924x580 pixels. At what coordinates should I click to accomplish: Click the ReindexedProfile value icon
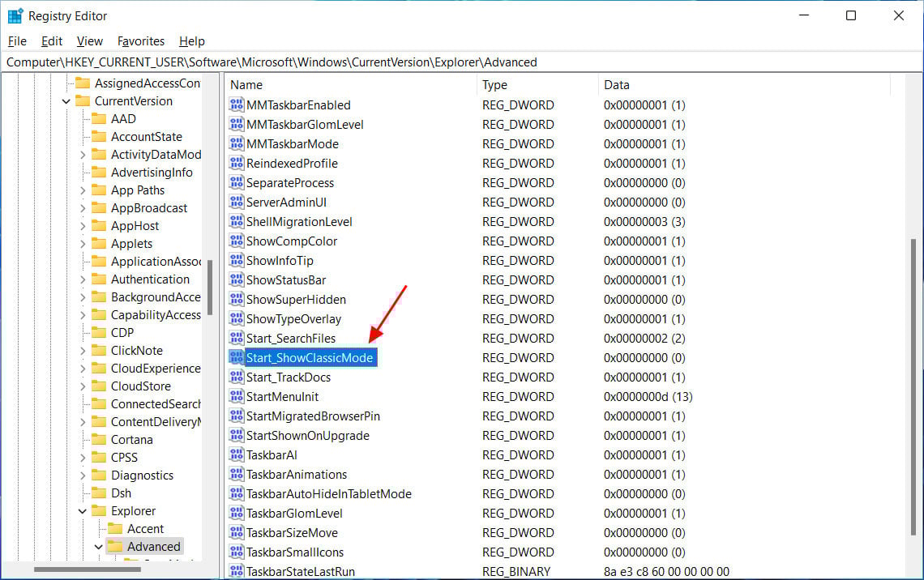(237, 163)
